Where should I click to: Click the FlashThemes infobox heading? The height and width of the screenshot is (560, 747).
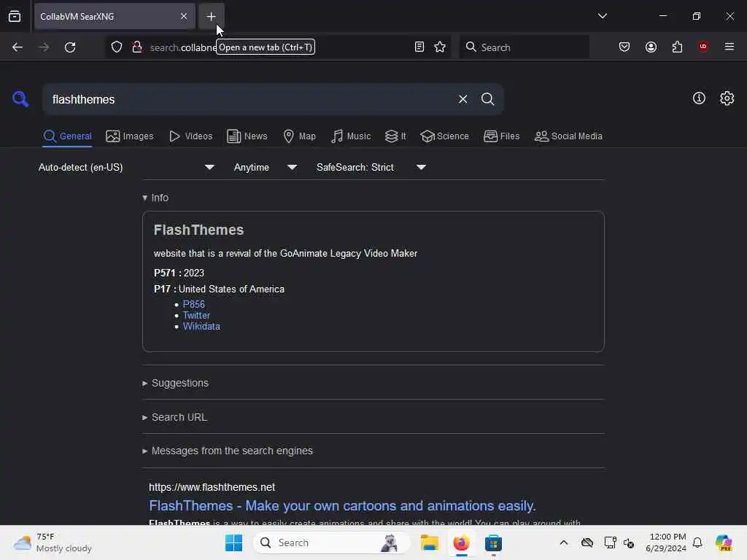coord(198,230)
